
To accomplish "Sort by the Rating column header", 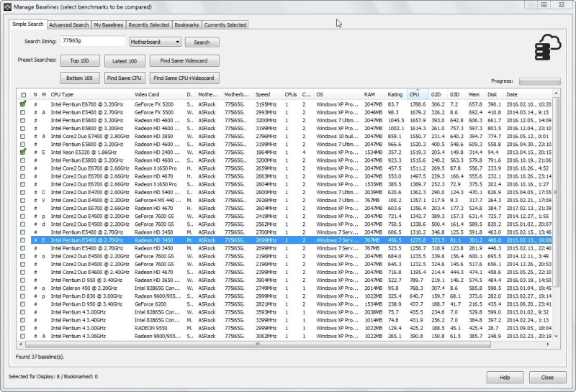I will click(396, 94).
